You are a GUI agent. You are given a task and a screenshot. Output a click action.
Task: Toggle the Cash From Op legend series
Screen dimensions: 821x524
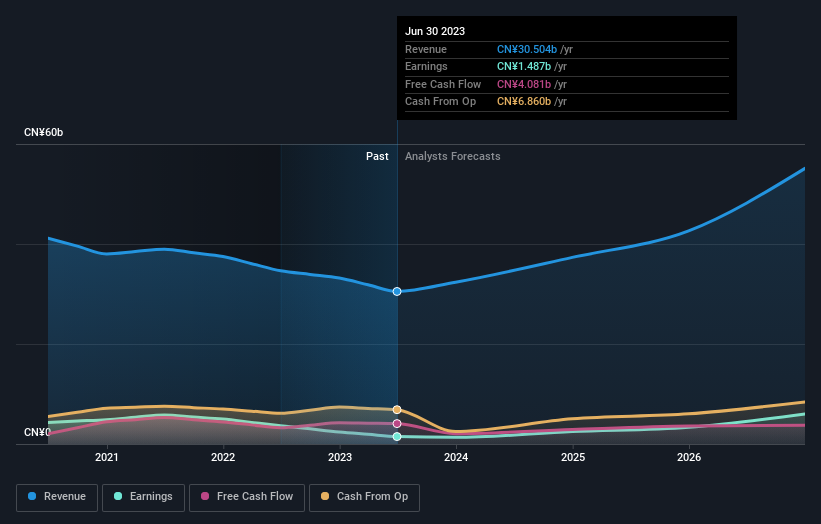(364, 497)
